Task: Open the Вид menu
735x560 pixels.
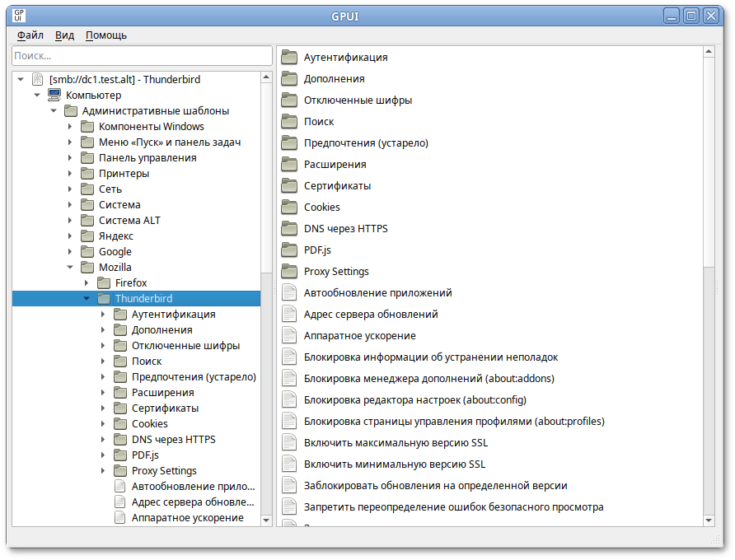Action: point(63,35)
